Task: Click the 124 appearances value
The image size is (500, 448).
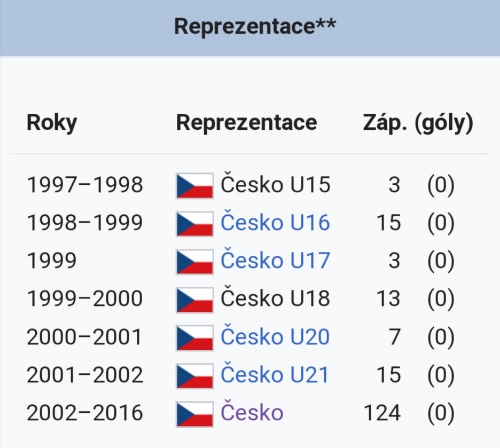Action: point(382,413)
